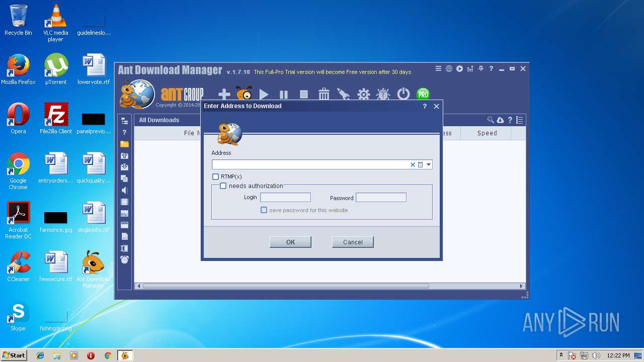Viewport: 644px width, 362px height.
Task: Close the Enter Address to Download dialog
Action: pos(436,106)
